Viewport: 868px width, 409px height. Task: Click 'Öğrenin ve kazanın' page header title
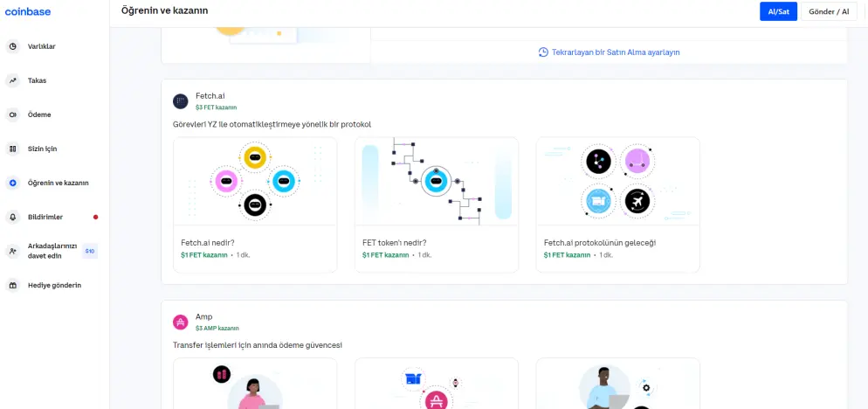165,10
